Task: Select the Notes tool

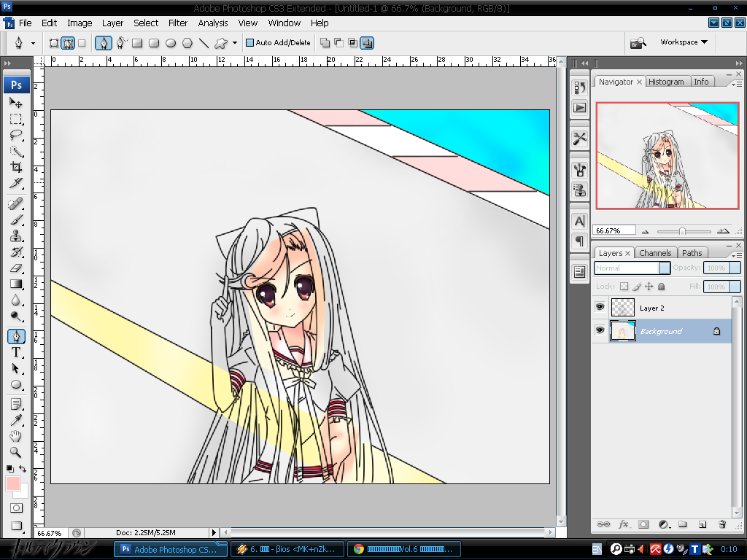Action: (x=16, y=405)
